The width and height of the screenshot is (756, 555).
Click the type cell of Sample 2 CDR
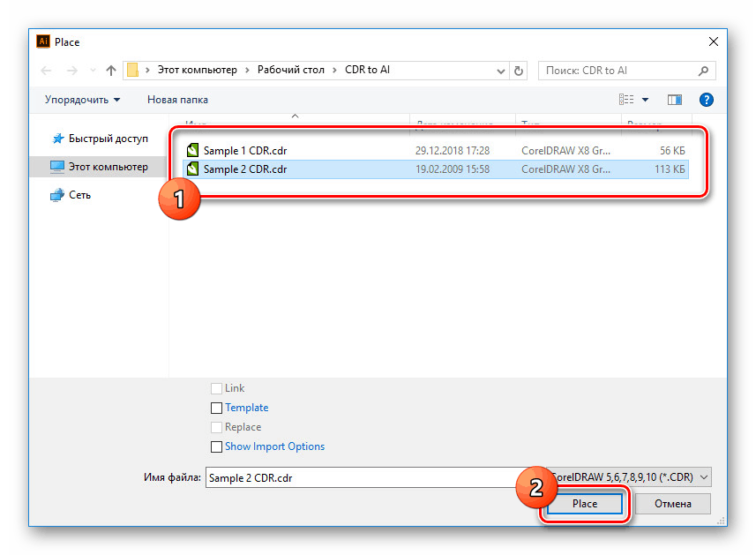pyautogui.click(x=565, y=169)
